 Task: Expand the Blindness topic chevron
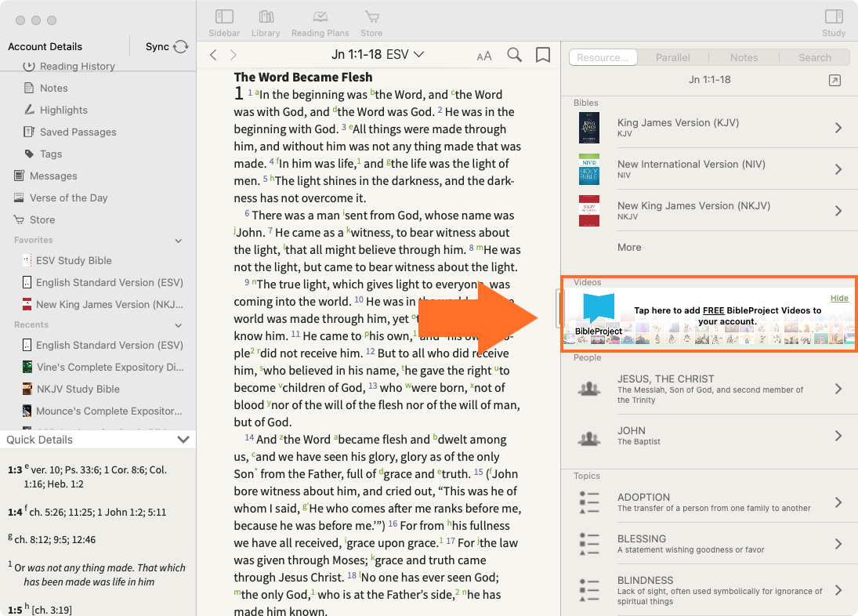(838, 590)
